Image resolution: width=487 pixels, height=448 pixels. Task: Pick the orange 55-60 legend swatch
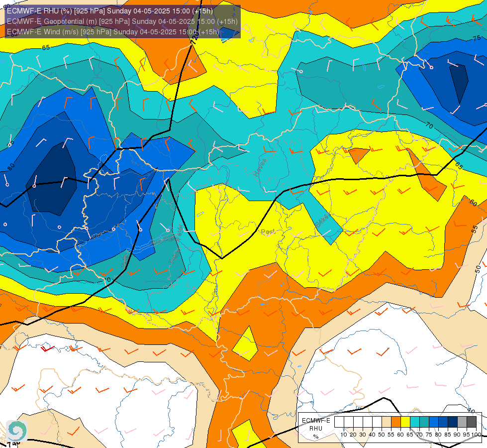(x=396, y=422)
